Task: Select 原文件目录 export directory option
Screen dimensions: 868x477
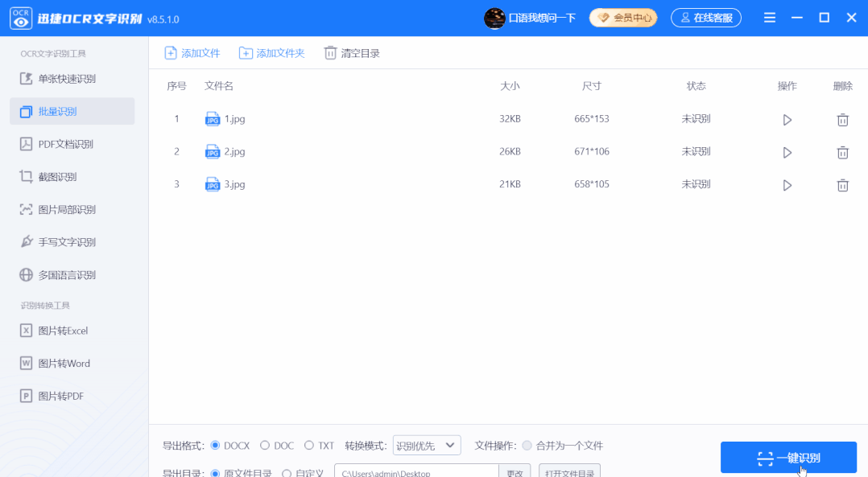Action: click(242, 473)
